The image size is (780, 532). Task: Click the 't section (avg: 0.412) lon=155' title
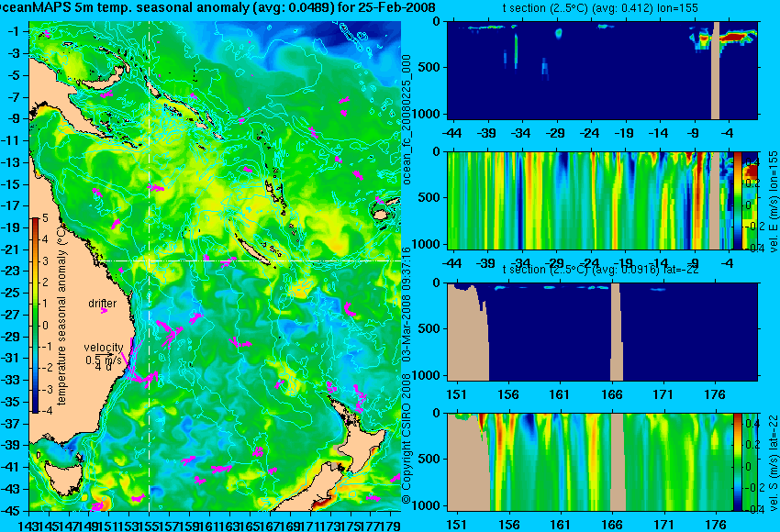[600, 8]
